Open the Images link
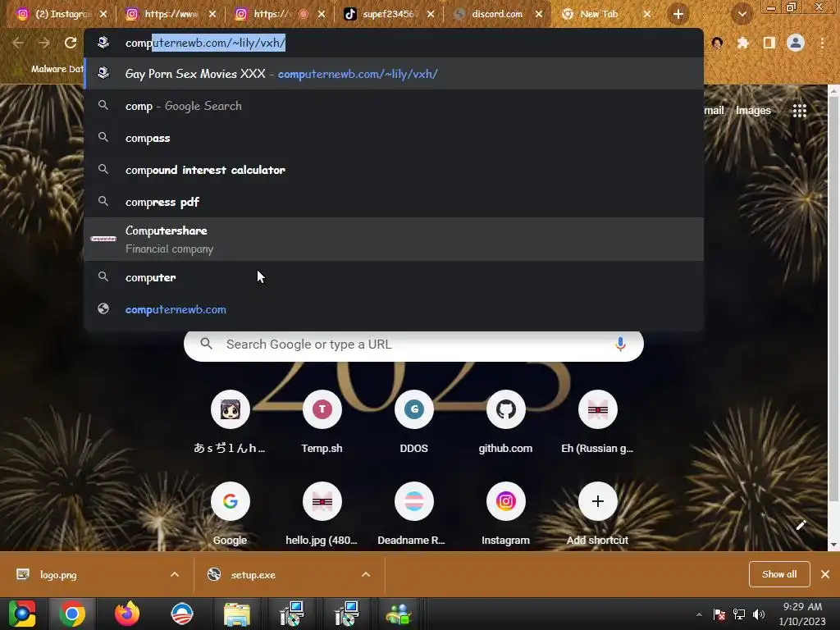The height and width of the screenshot is (630, 840). (753, 111)
